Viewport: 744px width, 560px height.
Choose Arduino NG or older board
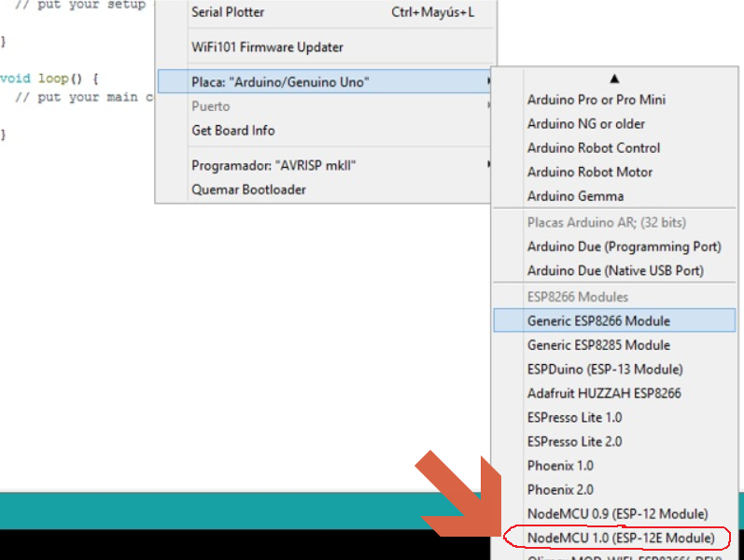pos(614,124)
